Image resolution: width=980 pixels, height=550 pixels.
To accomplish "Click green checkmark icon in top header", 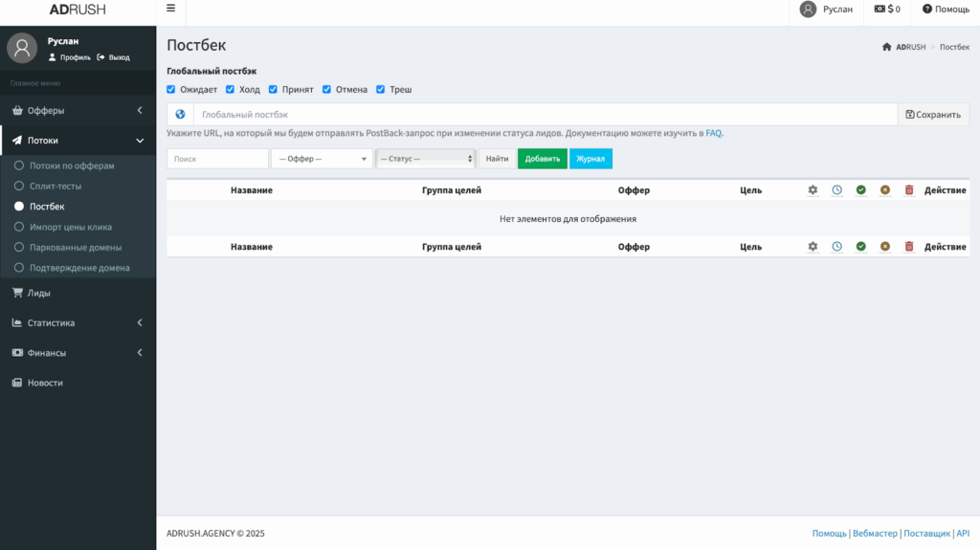I will 861,190.
